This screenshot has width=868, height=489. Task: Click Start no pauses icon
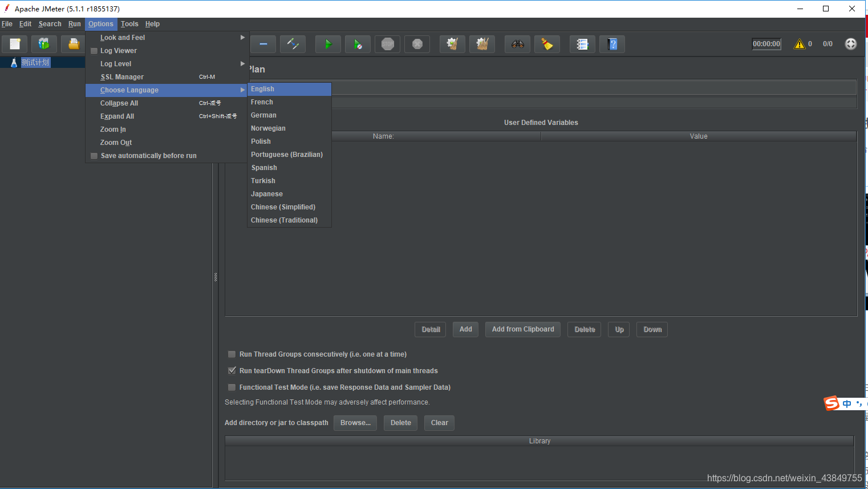coord(358,44)
